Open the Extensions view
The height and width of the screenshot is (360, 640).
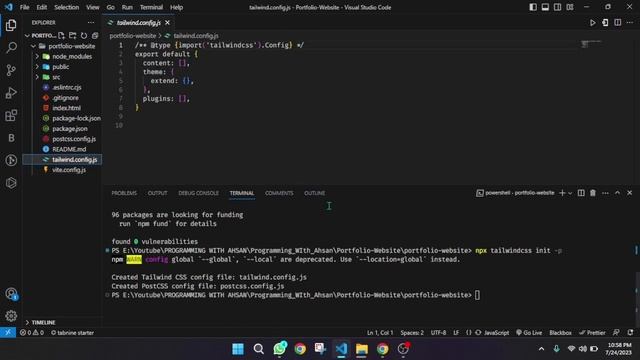click(x=11, y=116)
